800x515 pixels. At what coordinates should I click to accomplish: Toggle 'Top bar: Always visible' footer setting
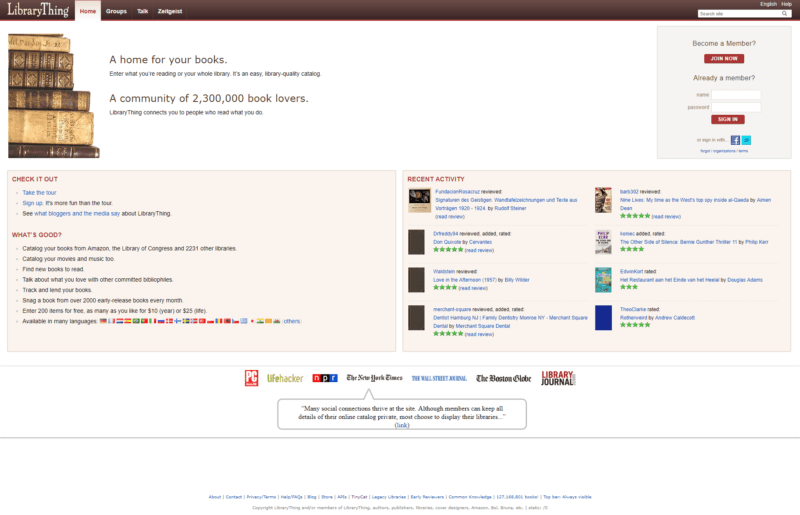[567, 497]
